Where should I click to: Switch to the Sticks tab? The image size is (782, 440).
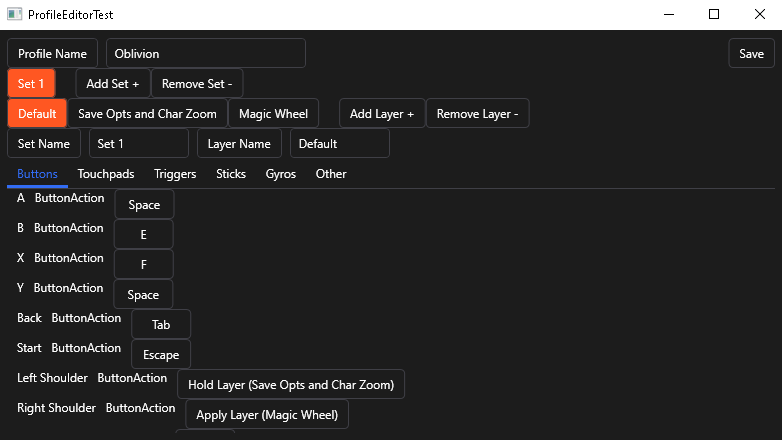click(x=231, y=174)
